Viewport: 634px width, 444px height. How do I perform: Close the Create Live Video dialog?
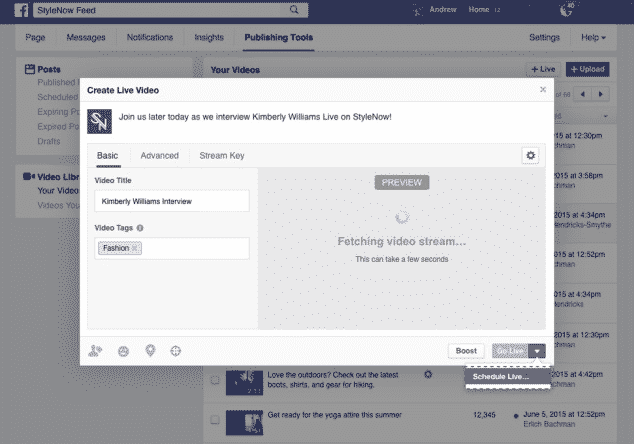(543, 89)
